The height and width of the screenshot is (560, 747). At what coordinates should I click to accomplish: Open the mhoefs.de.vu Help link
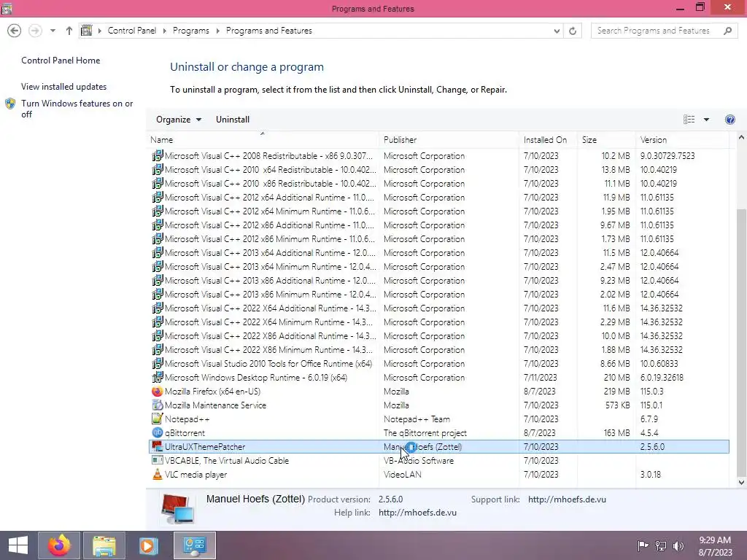pyautogui.click(x=417, y=513)
